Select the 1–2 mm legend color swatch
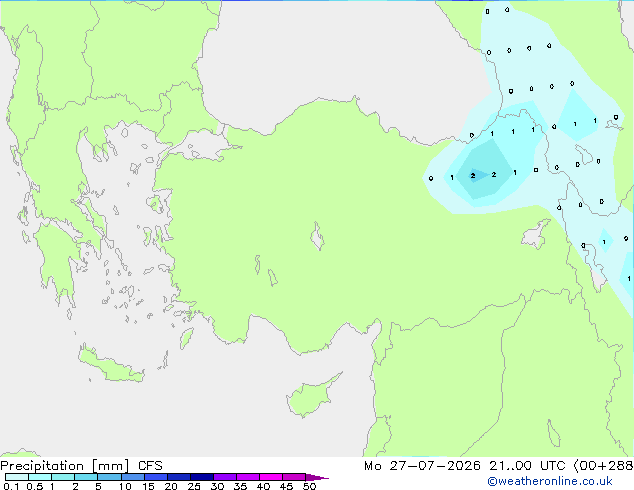Image resolution: width=634 pixels, height=490 pixels. click(63, 477)
